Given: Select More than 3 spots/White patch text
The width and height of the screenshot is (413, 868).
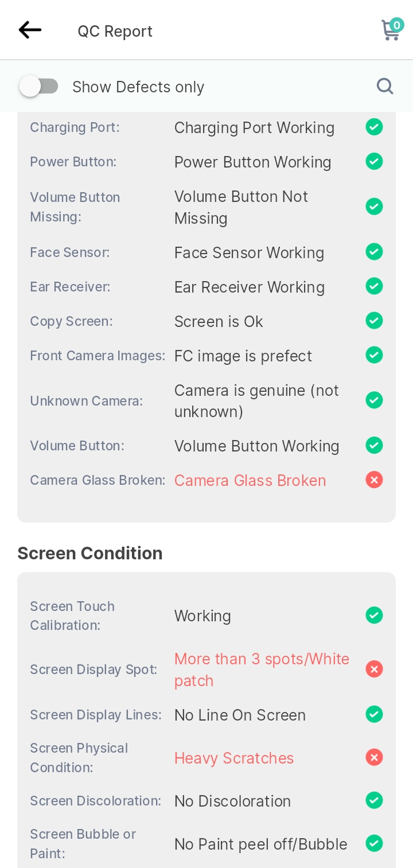Looking at the screenshot, I should pos(262,670).
